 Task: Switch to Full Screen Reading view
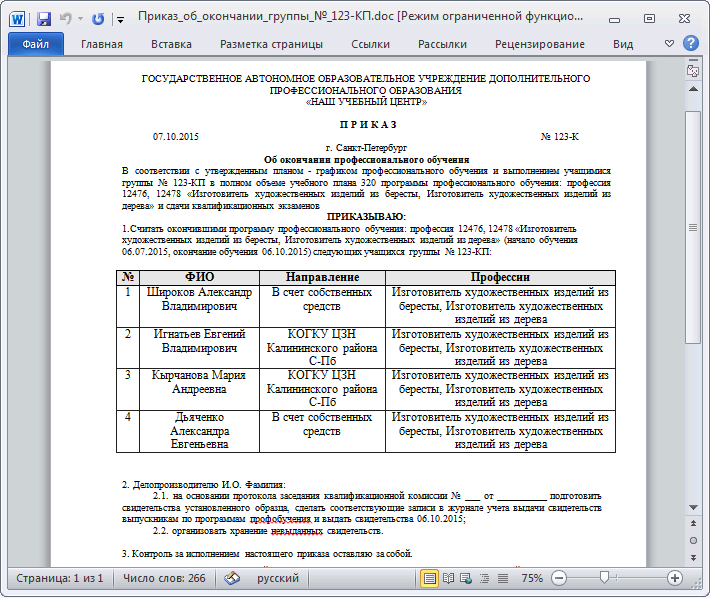tap(449, 578)
